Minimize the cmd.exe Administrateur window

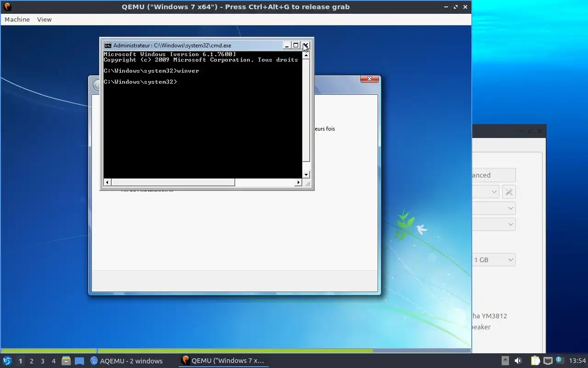tap(287, 46)
